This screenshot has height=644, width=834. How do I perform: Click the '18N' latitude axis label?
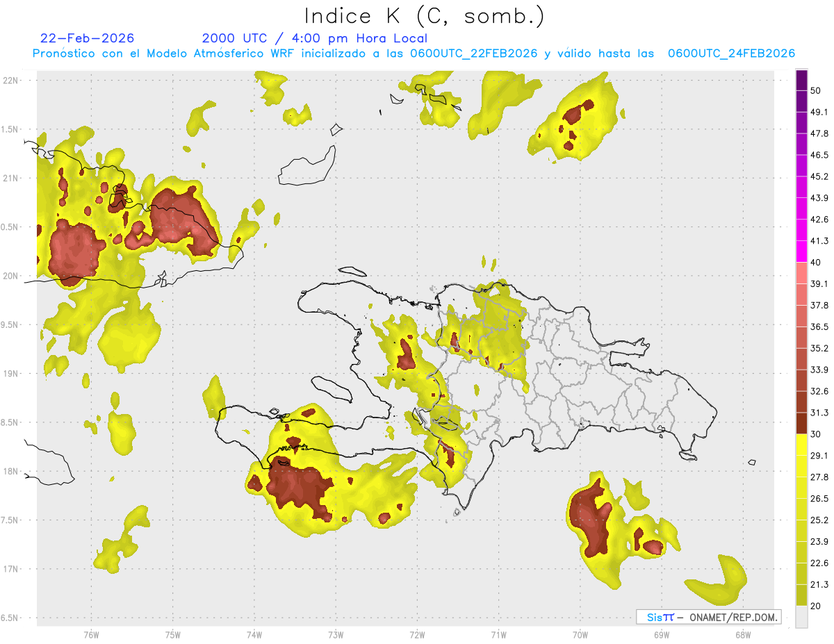pyautogui.click(x=11, y=472)
